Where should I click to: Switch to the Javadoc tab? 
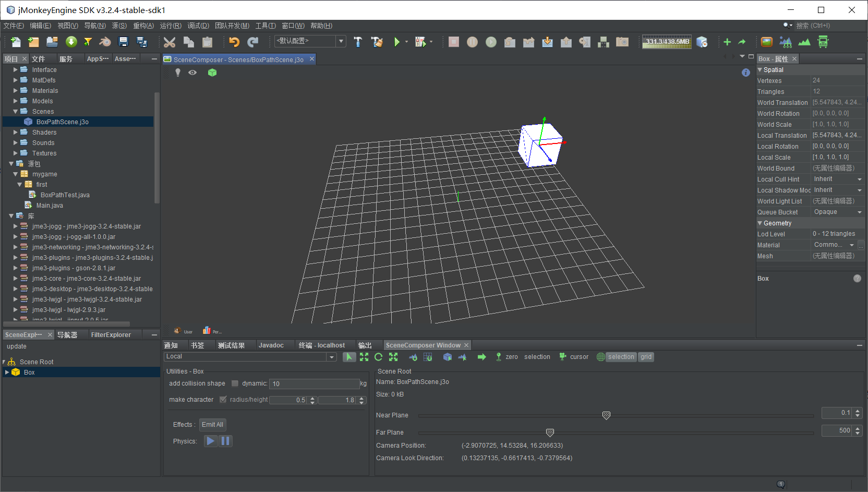(271, 345)
